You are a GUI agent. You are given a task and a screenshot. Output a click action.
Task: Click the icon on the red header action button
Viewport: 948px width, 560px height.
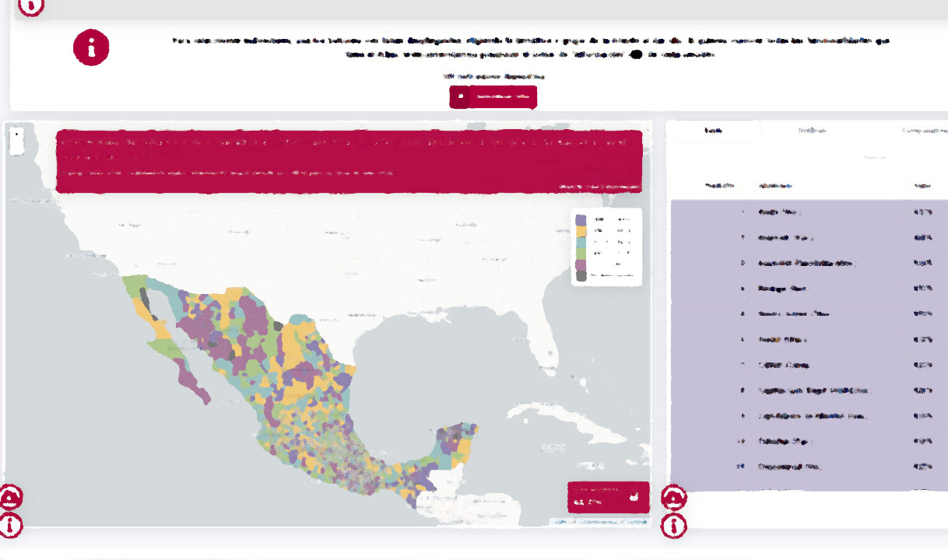click(462, 96)
